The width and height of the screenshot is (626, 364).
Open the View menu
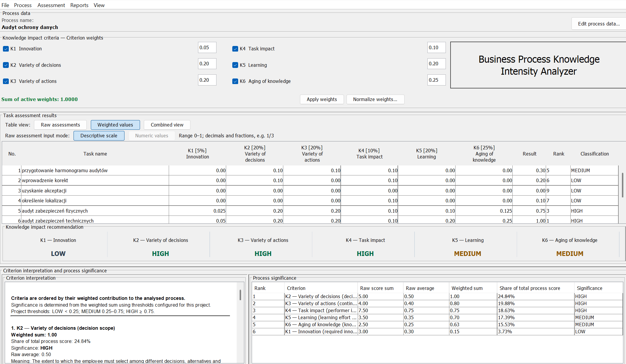99,5
